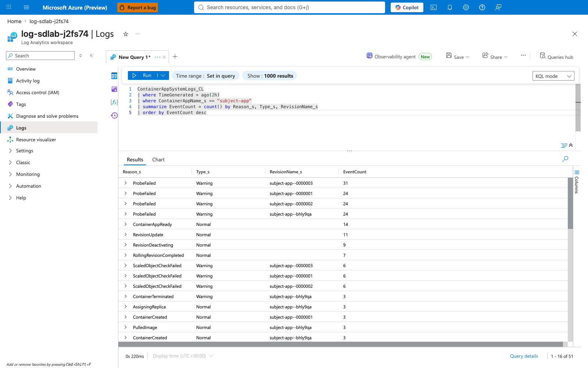Favorite this workspace with the star icon
This screenshot has width=588, height=368.
click(126, 34)
